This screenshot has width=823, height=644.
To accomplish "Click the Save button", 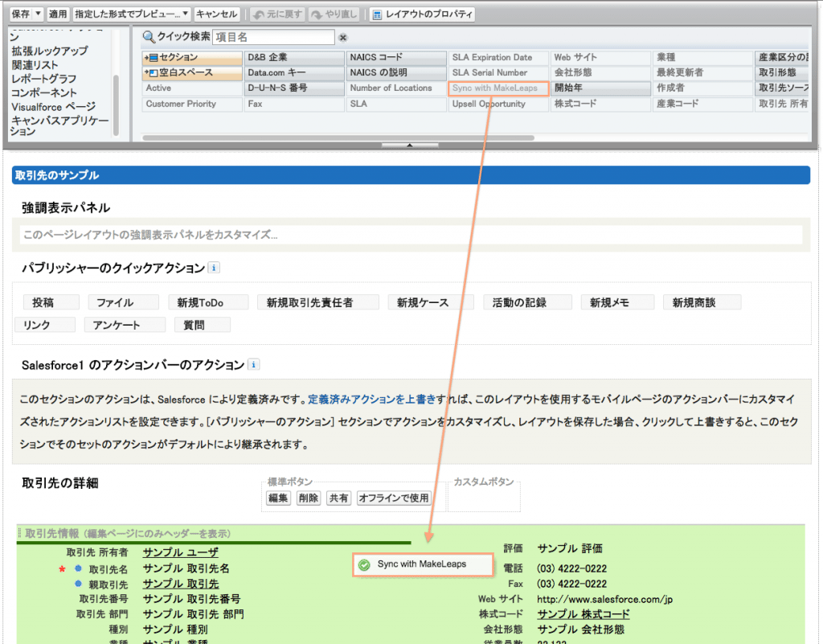I will pos(21,14).
